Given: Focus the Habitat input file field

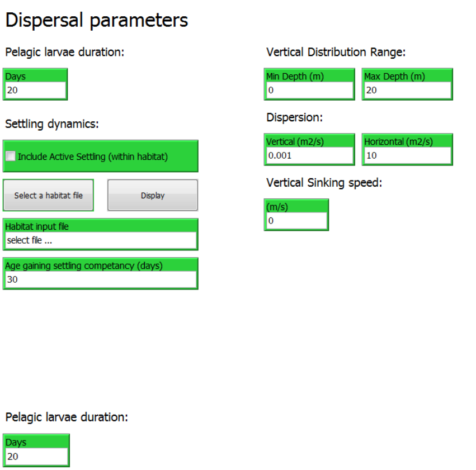Looking at the screenshot, I should [x=101, y=241].
